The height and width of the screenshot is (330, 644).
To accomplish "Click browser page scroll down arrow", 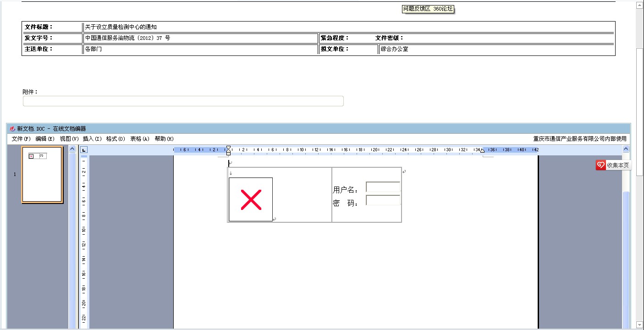I will [x=640, y=325].
